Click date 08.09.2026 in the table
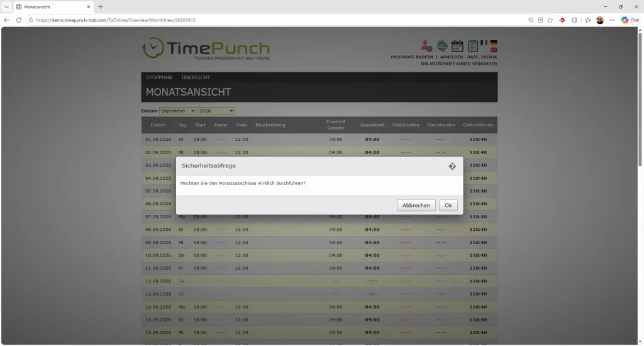The image size is (644, 346). click(x=158, y=229)
